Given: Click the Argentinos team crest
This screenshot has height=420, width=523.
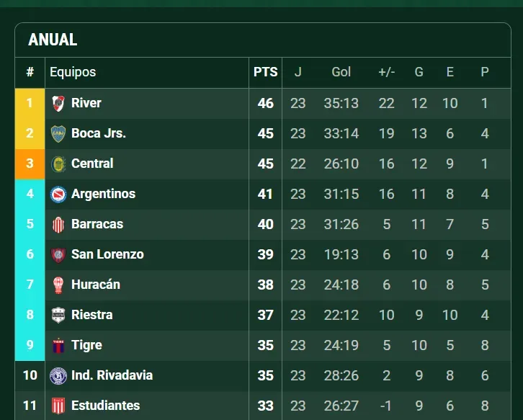Looking at the screenshot, I should pyautogui.click(x=58, y=194).
